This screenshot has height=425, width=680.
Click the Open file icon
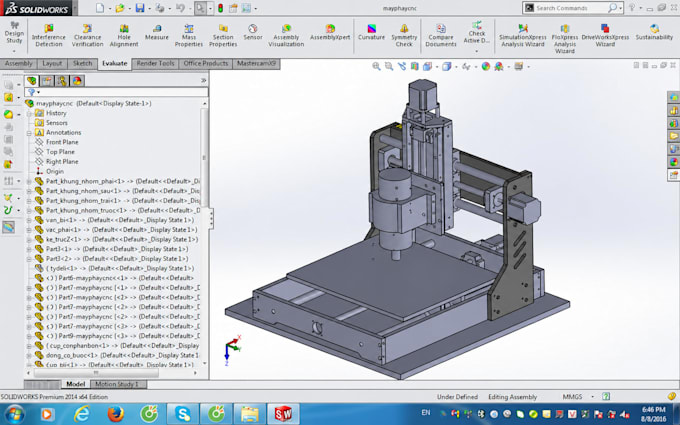click(120, 8)
